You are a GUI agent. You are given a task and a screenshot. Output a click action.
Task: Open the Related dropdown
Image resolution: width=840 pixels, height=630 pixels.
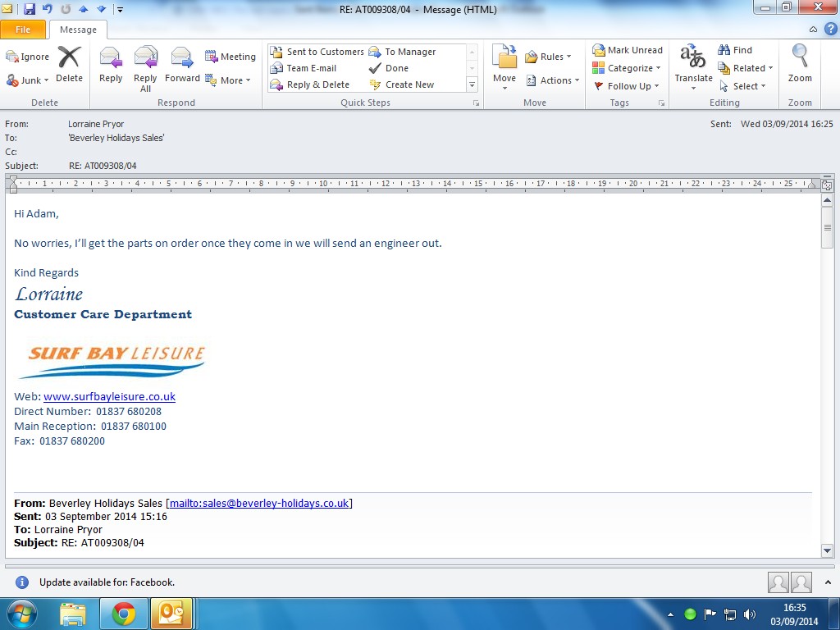746,68
